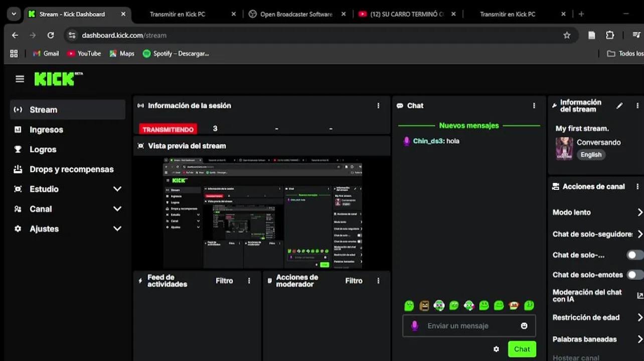Open Información de la sesión options menu
Screen dimensions: 644x361
point(378,106)
